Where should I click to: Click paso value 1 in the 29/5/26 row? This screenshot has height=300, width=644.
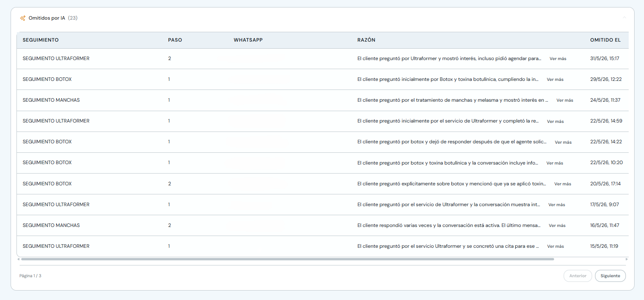pos(169,79)
